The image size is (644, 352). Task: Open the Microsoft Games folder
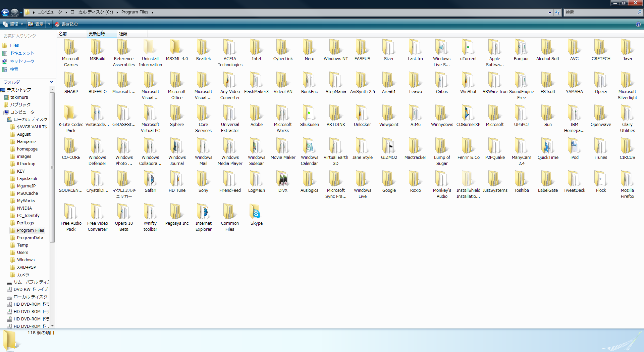[x=71, y=53]
